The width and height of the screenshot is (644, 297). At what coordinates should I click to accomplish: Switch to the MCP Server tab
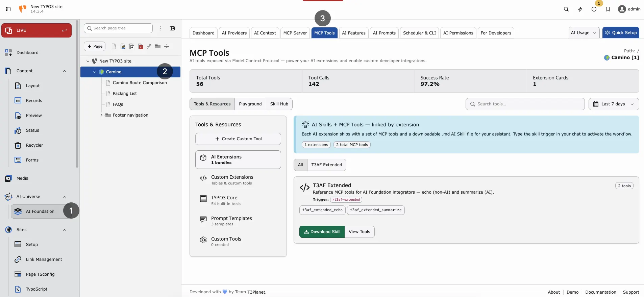[x=295, y=33]
